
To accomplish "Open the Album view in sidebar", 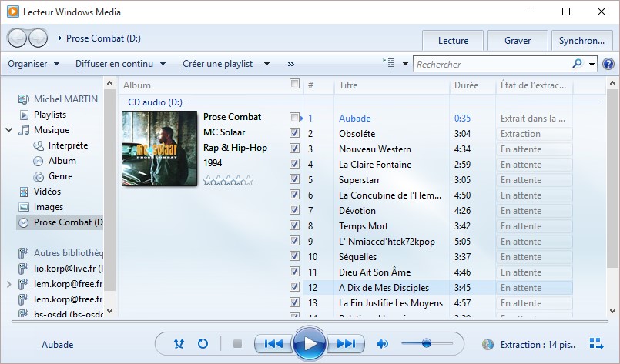I will pos(62,161).
